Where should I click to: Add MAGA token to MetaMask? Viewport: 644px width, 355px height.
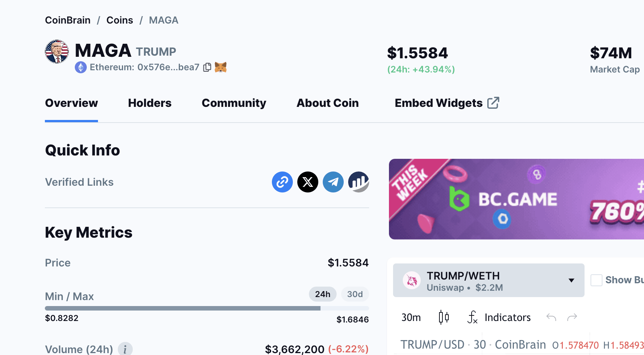221,67
